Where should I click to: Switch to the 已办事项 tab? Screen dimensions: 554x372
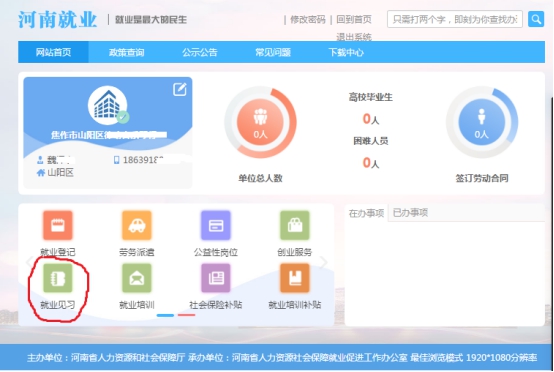click(410, 213)
